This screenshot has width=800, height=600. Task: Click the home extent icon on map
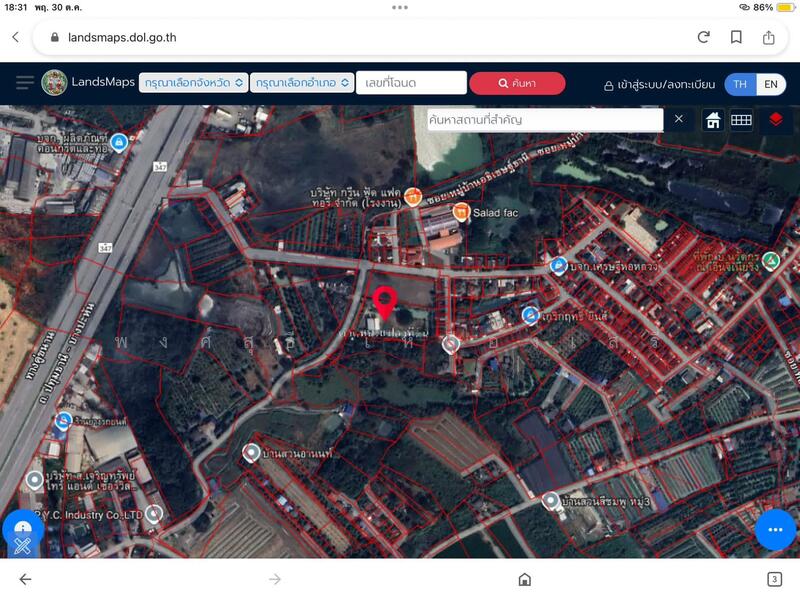tap(713, 120)
